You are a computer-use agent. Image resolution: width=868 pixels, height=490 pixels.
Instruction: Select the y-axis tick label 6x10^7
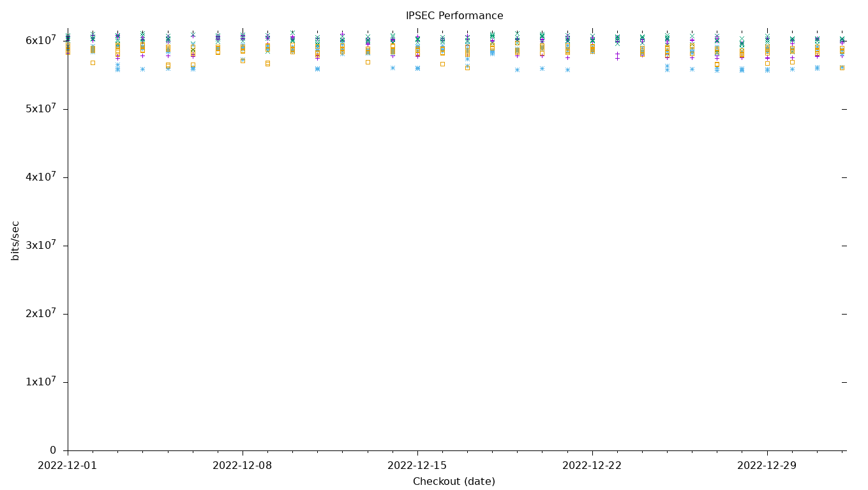point(41,40)
